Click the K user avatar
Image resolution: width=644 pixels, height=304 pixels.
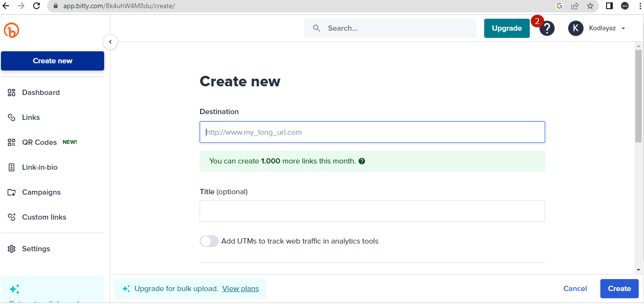point(576,28)
